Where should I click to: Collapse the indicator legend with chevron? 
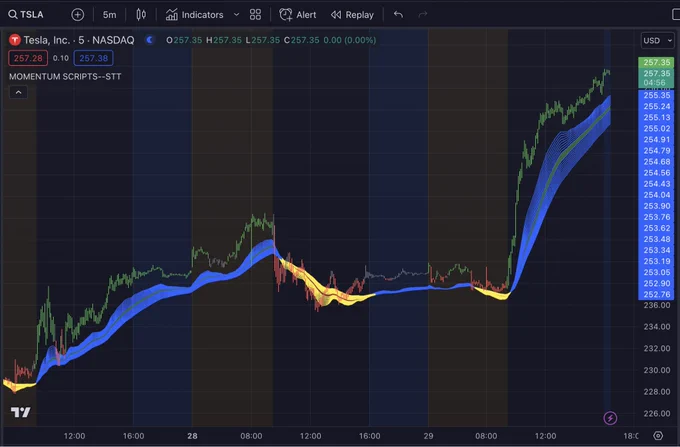(18, 92)
